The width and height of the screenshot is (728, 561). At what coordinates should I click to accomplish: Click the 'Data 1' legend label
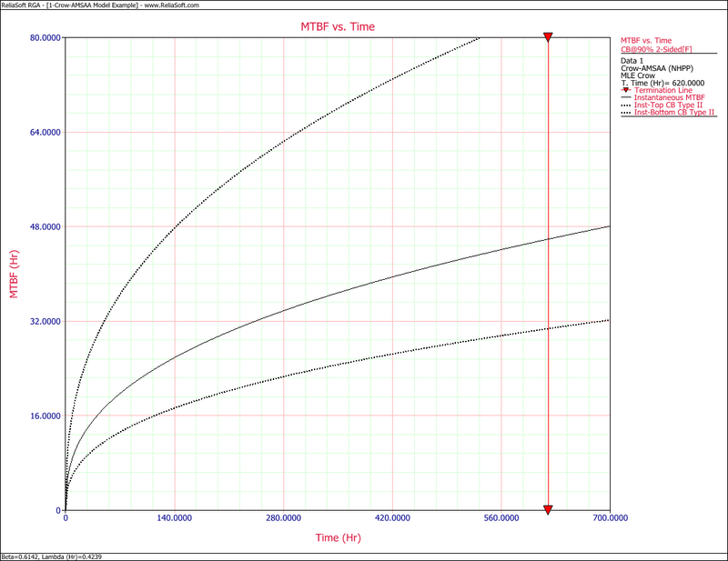tap(632, 61)
